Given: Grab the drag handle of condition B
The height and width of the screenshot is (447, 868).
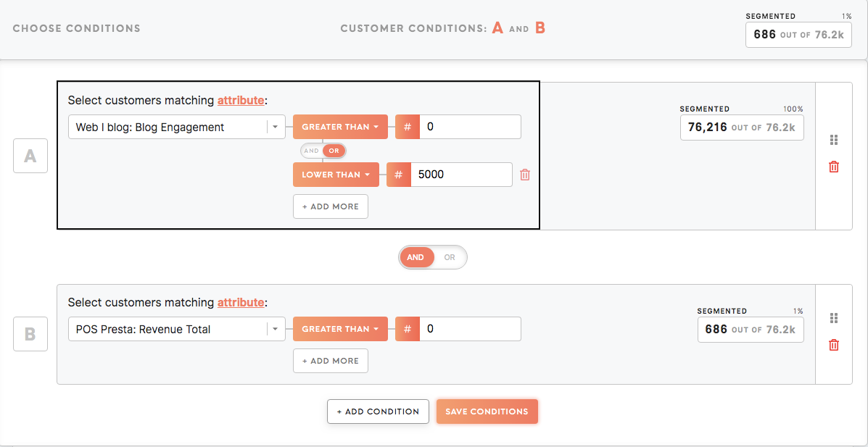Looking at the screenshot, I should tap(834, 318).
